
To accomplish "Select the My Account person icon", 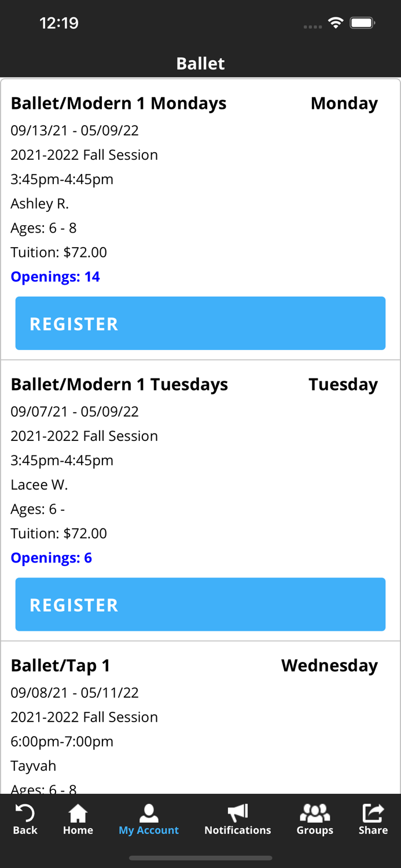I will click(149, 813).
